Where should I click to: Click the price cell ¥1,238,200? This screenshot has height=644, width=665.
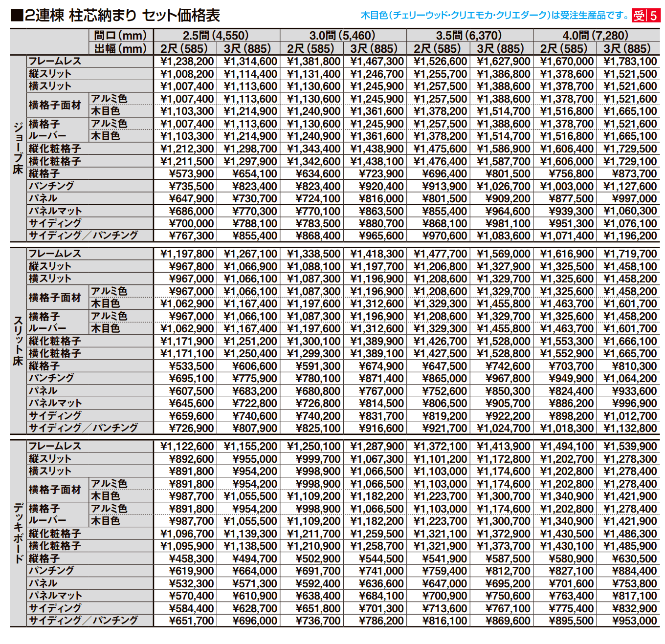187,62
